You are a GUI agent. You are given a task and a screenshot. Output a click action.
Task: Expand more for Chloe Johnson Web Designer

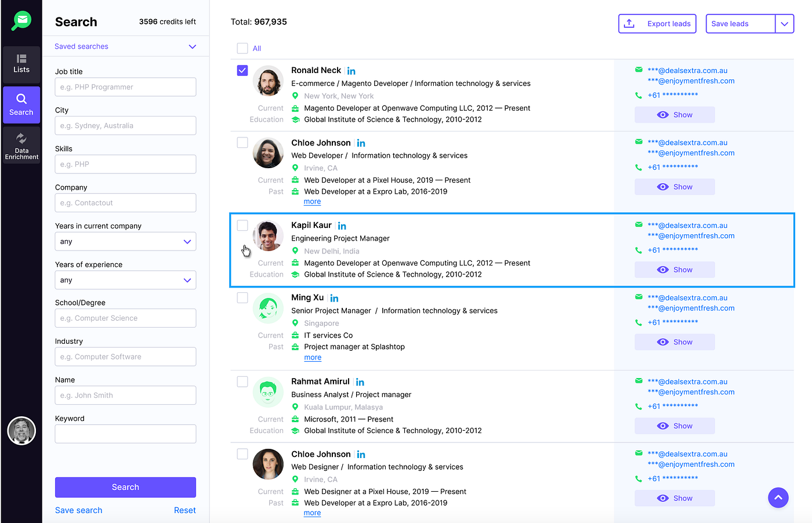[x=312, y=513]
